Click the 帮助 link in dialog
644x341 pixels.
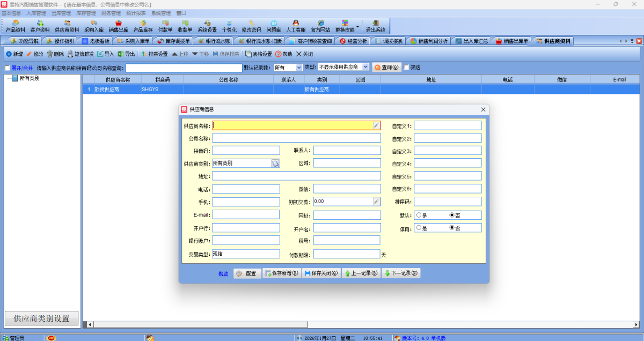223,274
